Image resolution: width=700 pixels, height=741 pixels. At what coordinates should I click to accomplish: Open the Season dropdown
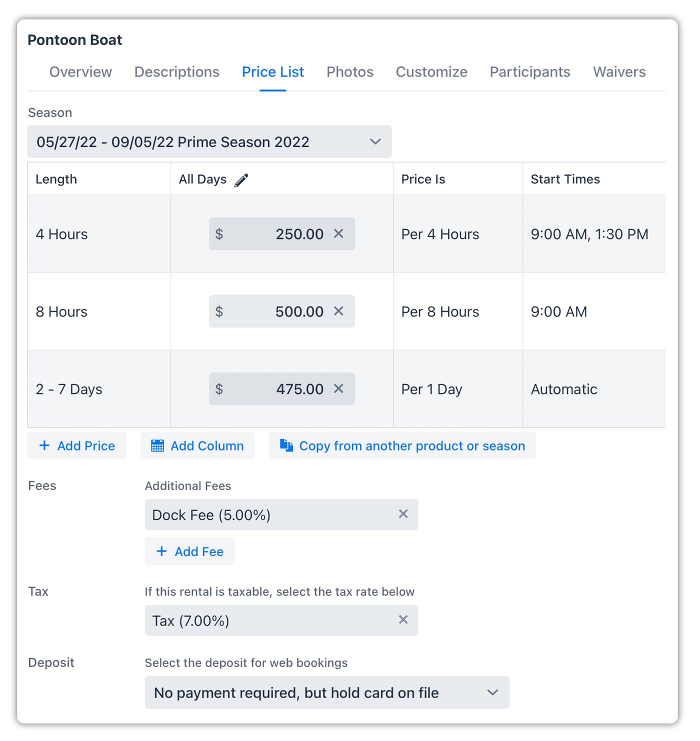(x=209, y=142)
